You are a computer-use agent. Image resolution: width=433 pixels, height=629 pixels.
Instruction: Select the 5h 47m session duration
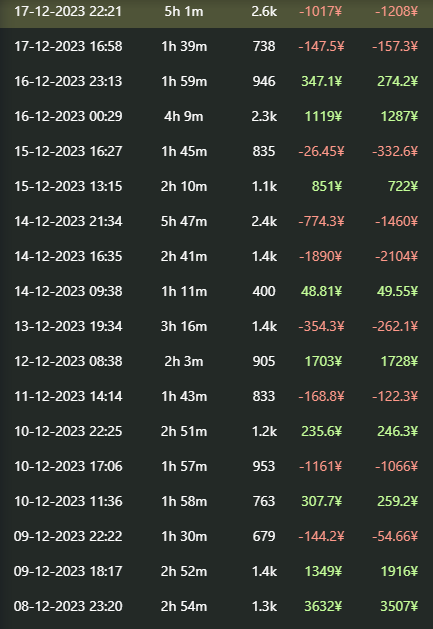pos(184,221)
